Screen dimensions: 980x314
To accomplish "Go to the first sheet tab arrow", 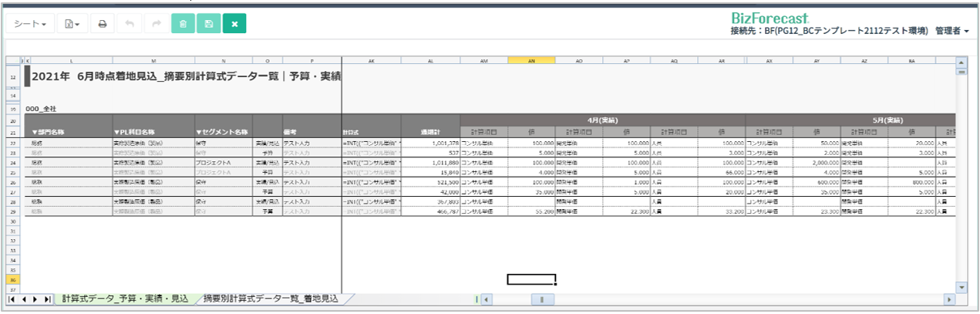I will pyautogui.click(x=12, y=299).
